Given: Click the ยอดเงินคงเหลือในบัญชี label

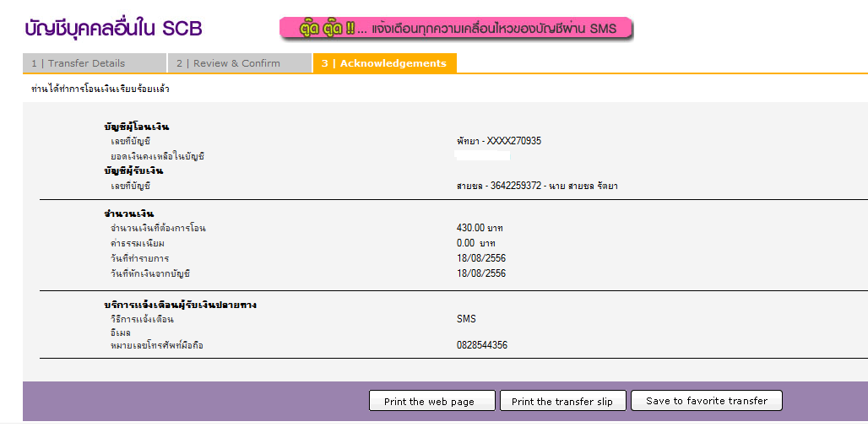Looking at the screenshot, I should click(x=157, y=156).
